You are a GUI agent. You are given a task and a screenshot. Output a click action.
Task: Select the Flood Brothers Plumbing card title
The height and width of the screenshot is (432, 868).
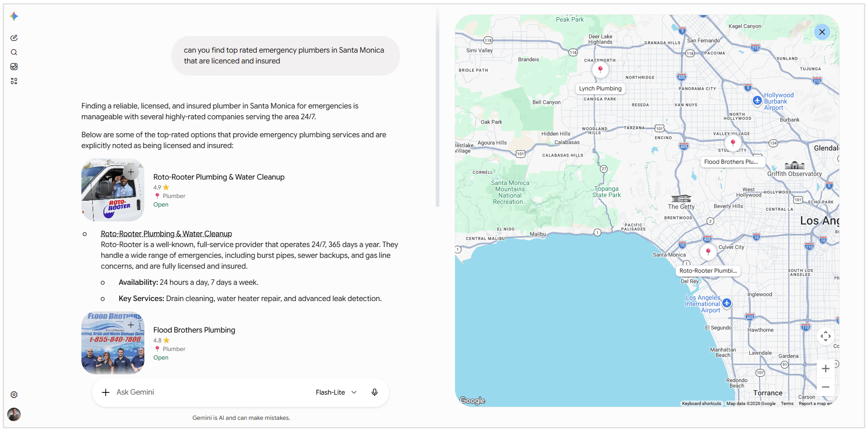point(194,330)
